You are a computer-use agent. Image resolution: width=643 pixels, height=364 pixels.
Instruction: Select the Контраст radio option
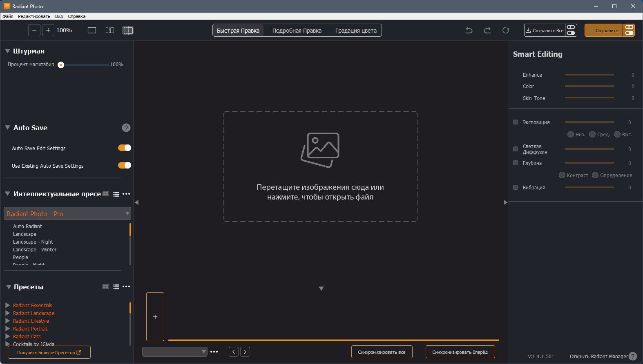click(x=562, y=175)
